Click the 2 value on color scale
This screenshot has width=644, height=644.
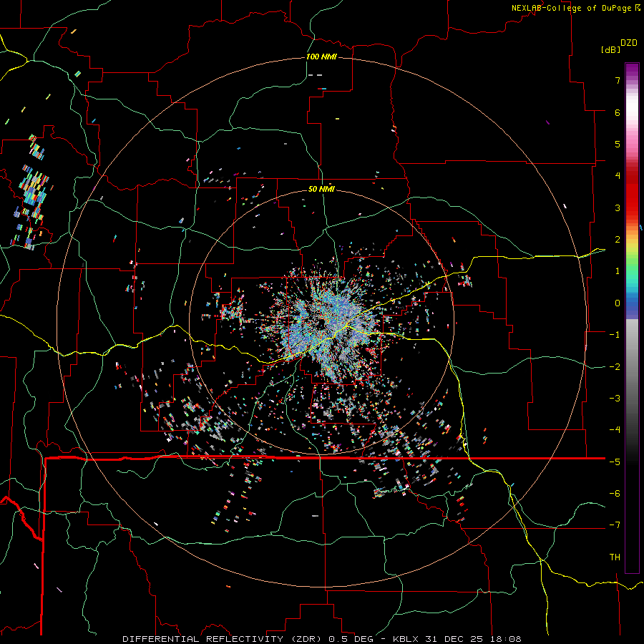point(618,240)
